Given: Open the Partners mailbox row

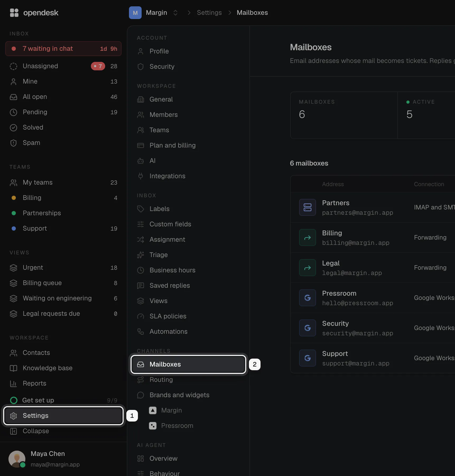Looking at the screenshot, I should 373,207.
